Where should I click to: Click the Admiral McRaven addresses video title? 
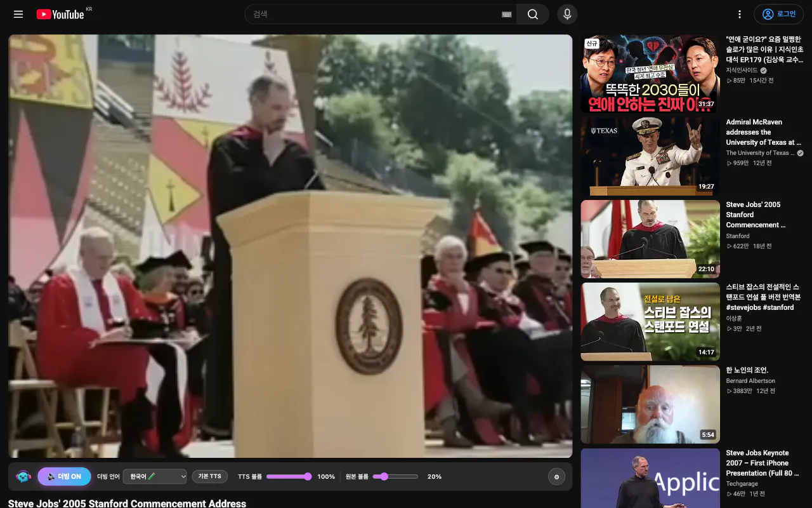pyautogui.click(x=764, y=132)
